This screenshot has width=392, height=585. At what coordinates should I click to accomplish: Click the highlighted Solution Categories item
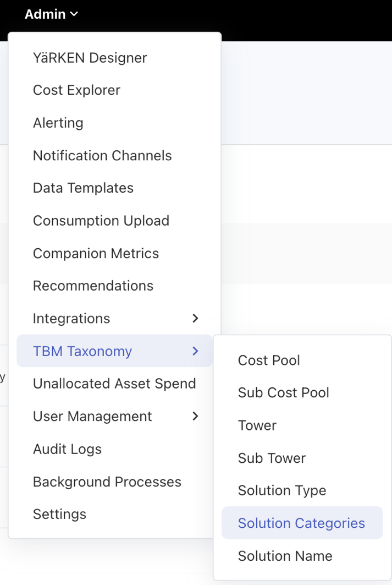301,523
